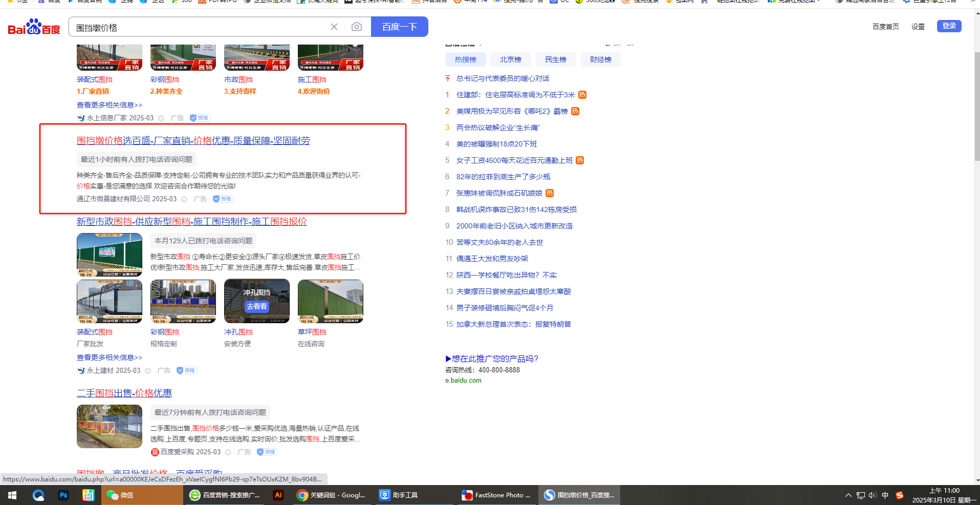Open hot topic 加拿大新总理首次表态：报复特朗普

(x=514, y=324)
